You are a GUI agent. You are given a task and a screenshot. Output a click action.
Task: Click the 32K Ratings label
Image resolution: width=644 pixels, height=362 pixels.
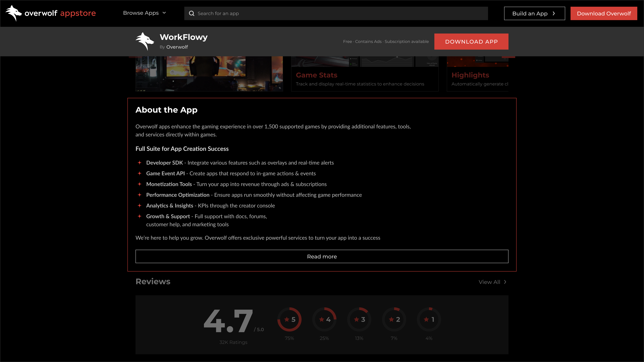(x=233, y=342)
